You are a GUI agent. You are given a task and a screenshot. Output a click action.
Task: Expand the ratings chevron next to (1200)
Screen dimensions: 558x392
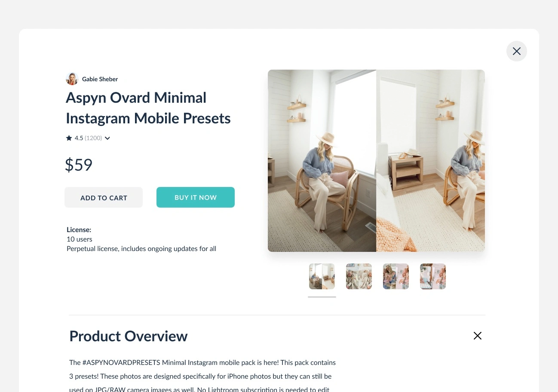[x=107, y=138]
